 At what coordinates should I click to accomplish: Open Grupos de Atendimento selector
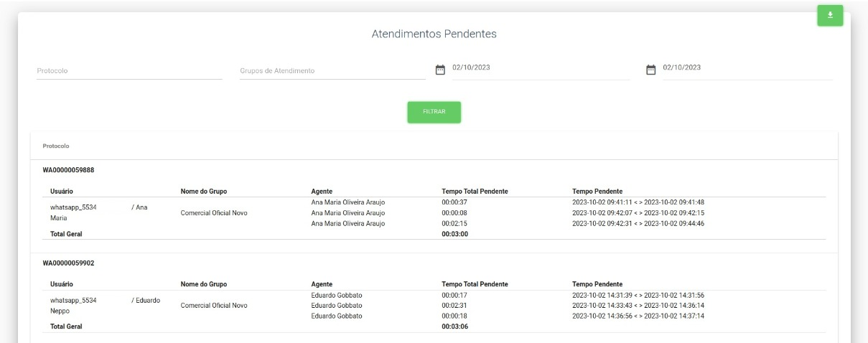click(x=332, y=70)
